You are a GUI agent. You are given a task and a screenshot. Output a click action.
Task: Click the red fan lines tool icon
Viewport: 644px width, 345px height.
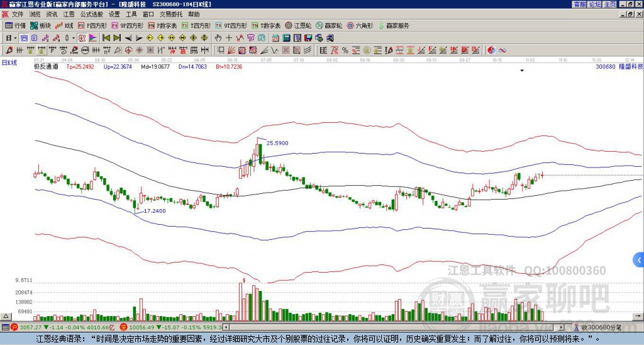pos(231,50)
